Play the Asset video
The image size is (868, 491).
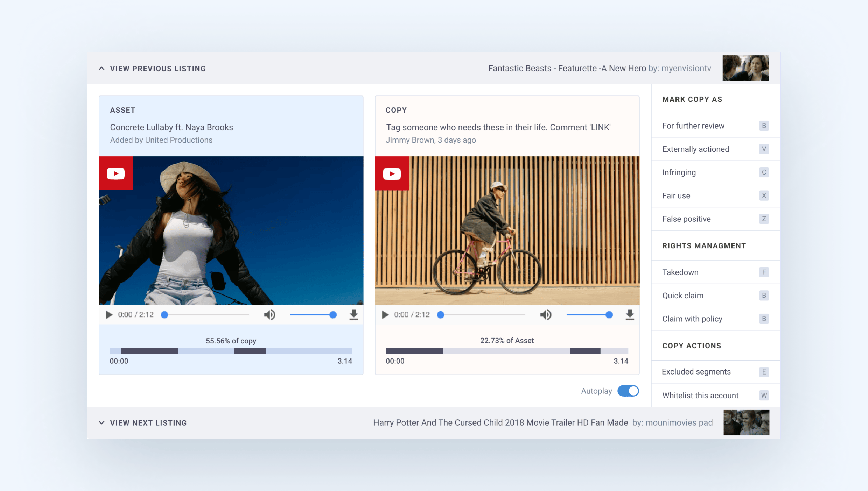(109, 315)
